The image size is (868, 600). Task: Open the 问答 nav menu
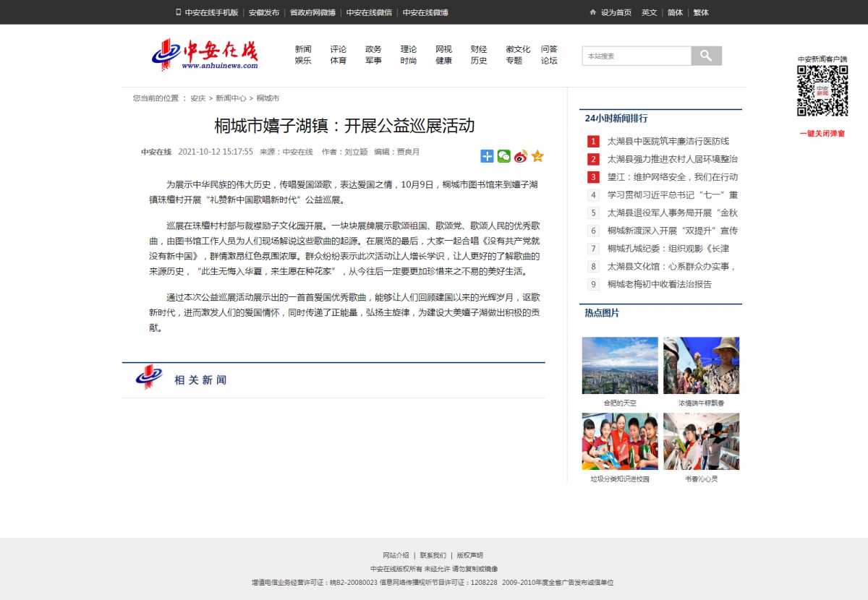point(550,49)
